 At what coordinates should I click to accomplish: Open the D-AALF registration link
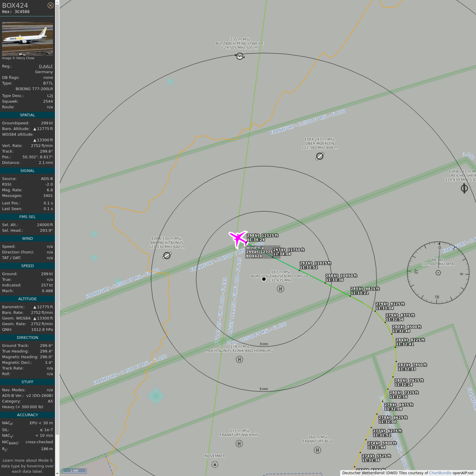tap(46, 66)
